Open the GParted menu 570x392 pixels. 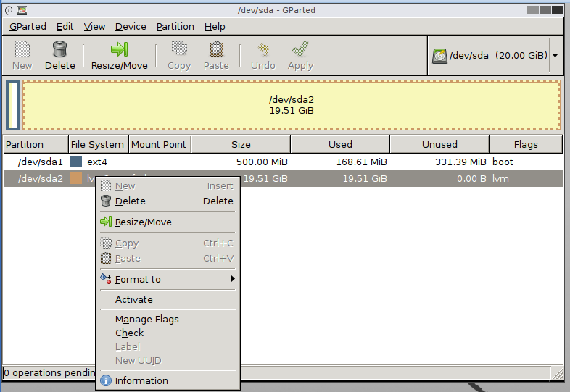tap(28, 27)
